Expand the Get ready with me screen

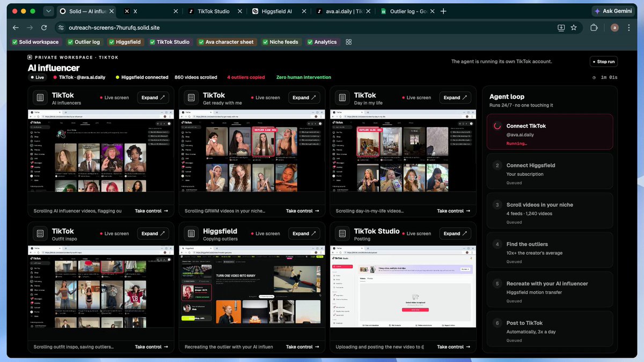304,98
